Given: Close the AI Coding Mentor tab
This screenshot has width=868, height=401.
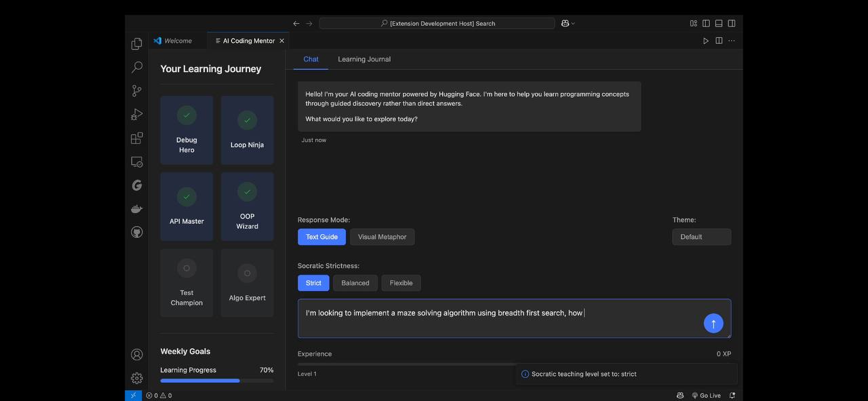Looking at the screenshot, I should pyautogui.click(x=282, y=41).
